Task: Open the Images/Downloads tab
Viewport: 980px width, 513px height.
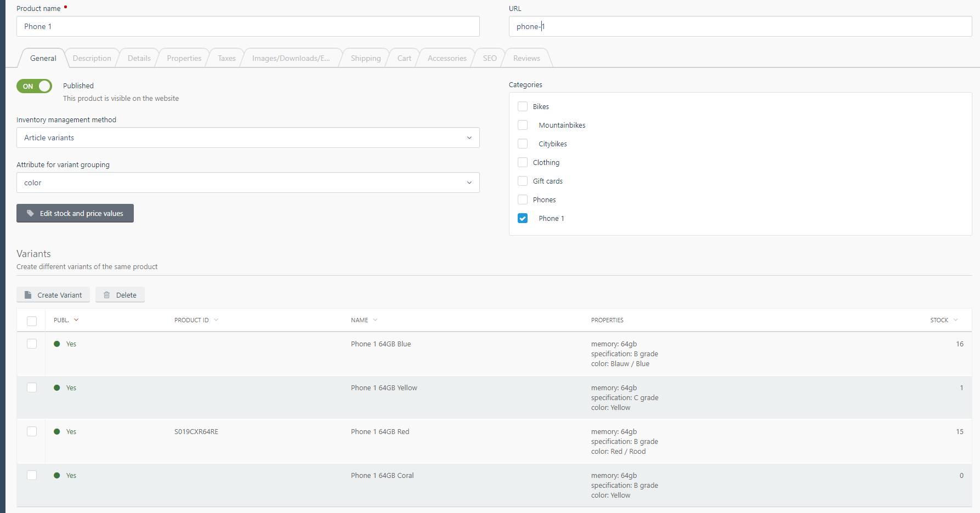Action: (291, 58)
